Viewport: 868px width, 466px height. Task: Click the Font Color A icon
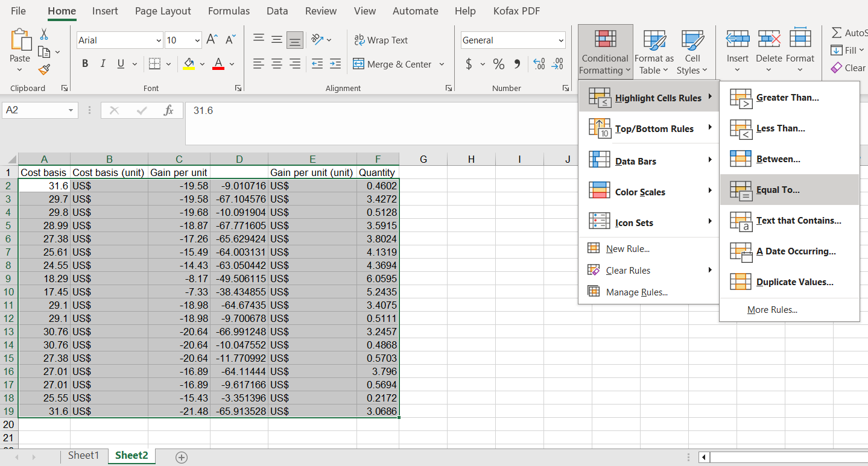tap(218, 64)
